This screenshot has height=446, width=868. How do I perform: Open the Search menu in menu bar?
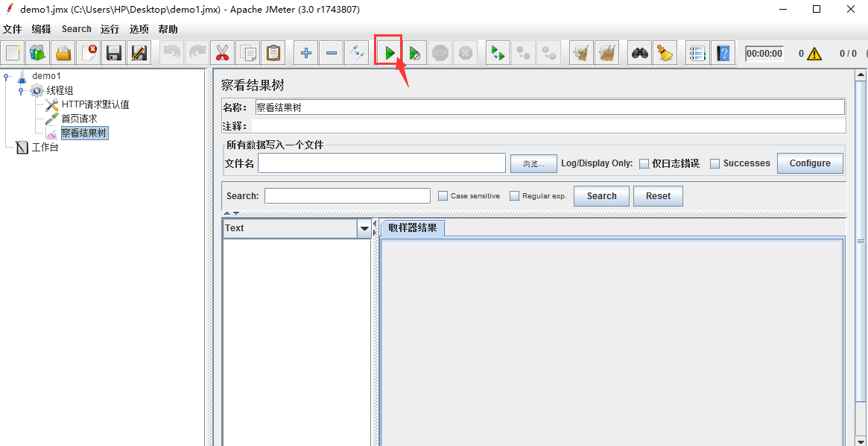[77, 29]
